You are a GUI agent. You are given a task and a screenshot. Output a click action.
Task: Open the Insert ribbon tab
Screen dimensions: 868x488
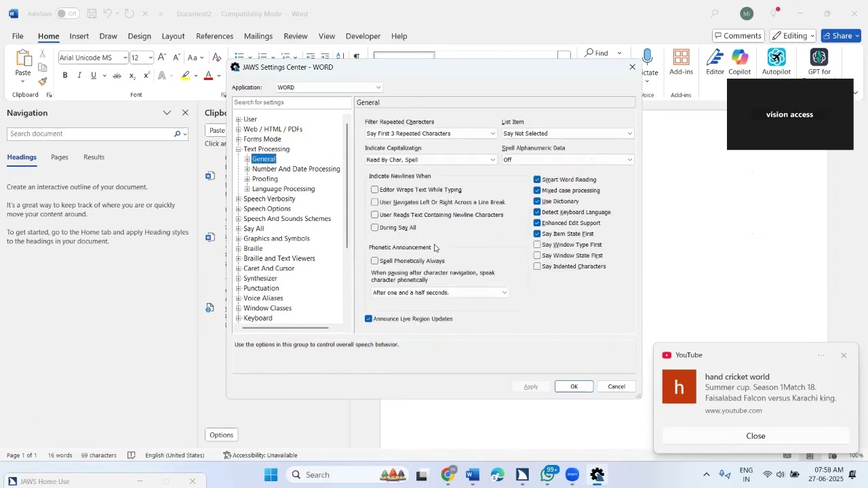pos(79,36)
